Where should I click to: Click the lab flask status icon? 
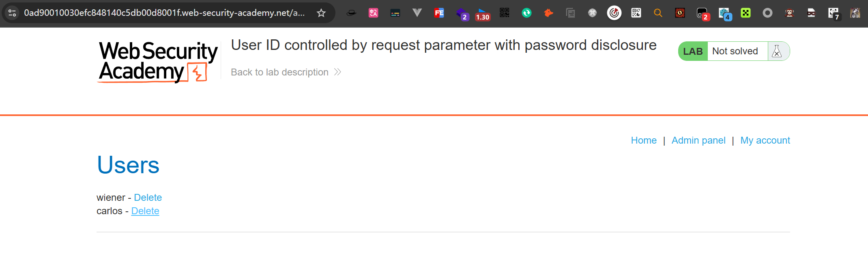pos(777,51)
